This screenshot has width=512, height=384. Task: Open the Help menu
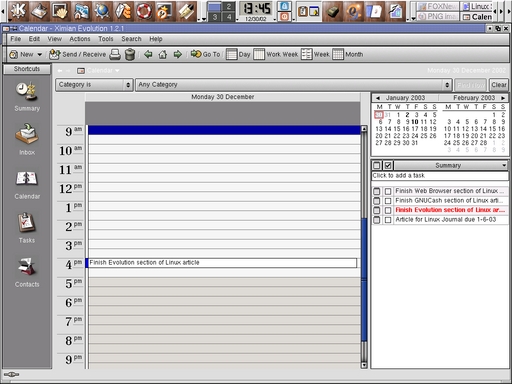[156, 39]
